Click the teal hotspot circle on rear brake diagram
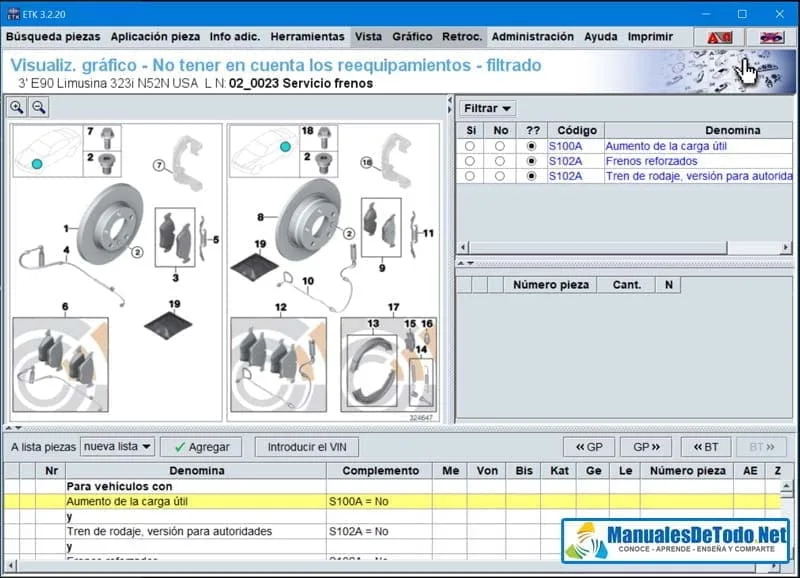The height and width of the screenshot is (578, 800). point(285,145)
